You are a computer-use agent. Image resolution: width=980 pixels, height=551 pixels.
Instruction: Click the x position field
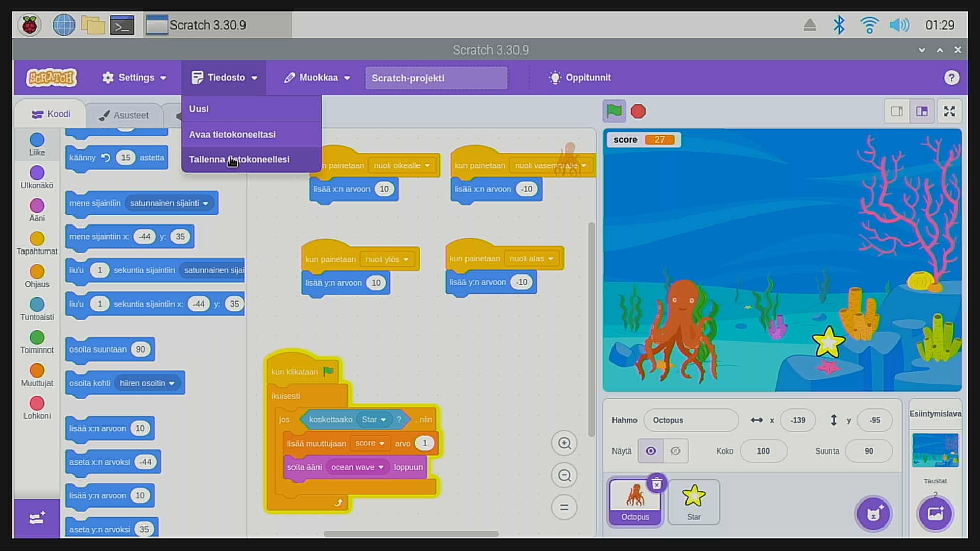pyautogui.click(x=798, y=420)
